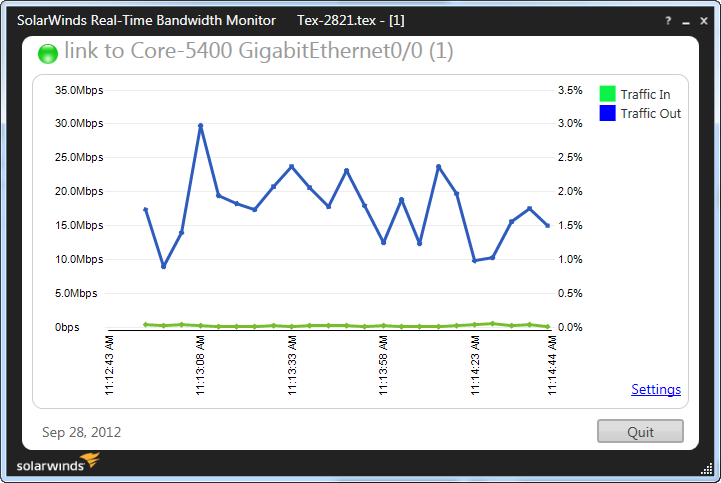This screenshot has width=721, height=483.
Task: Click the 11:14:23 AM time label
Action: click(x=475, y=365)
